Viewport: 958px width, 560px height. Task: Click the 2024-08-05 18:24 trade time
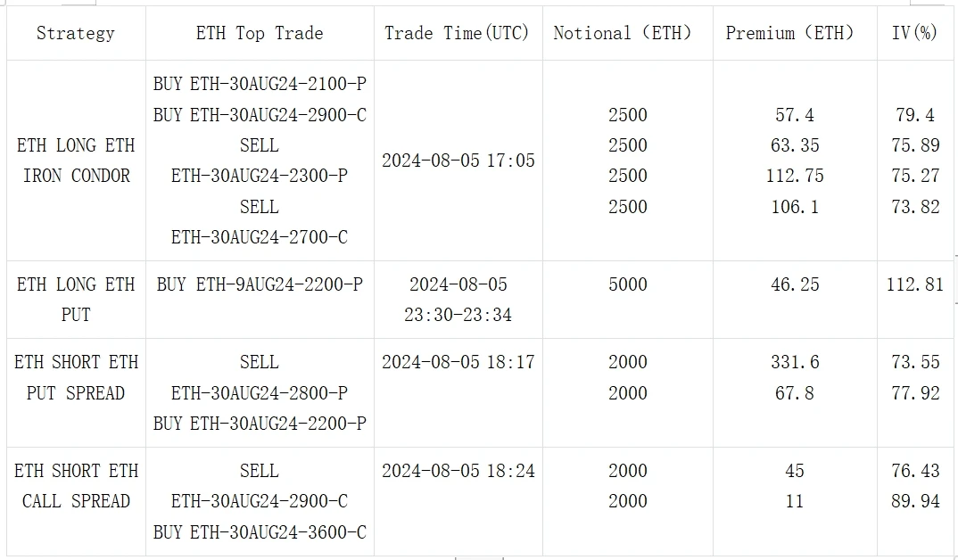[458, 472]
